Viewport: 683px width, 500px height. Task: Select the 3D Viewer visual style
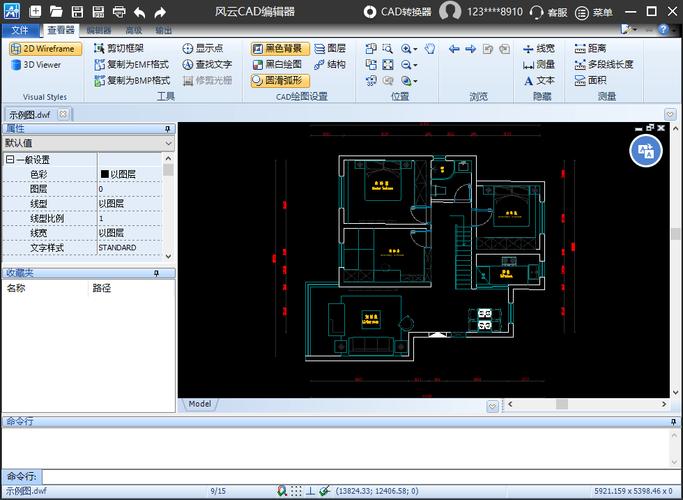37,65
